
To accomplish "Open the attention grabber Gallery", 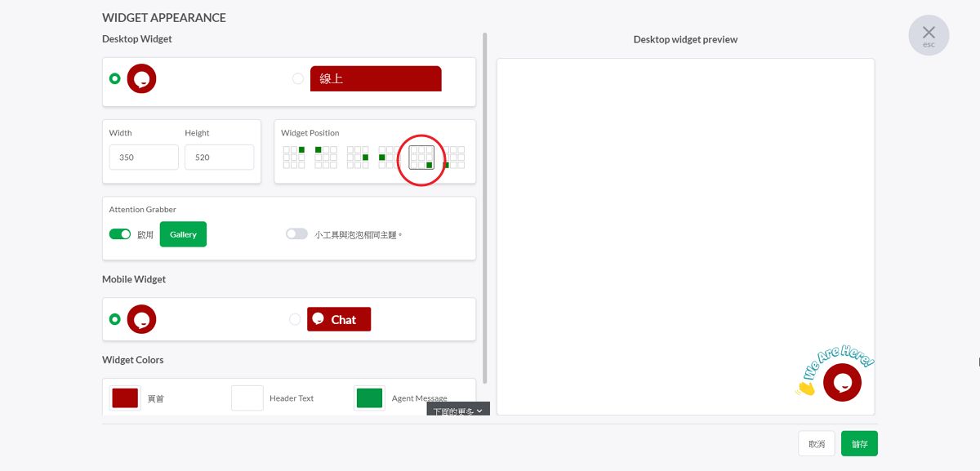I will [183, 234].
